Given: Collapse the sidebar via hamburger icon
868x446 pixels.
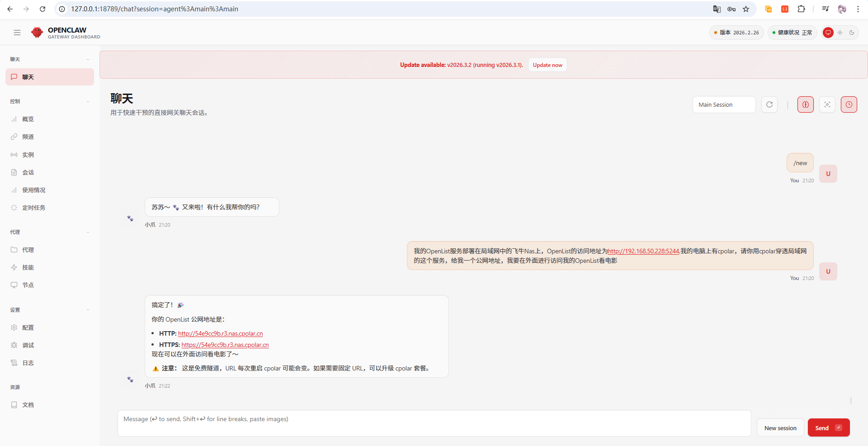Looking at the screenshot, I should pos(17,33).
